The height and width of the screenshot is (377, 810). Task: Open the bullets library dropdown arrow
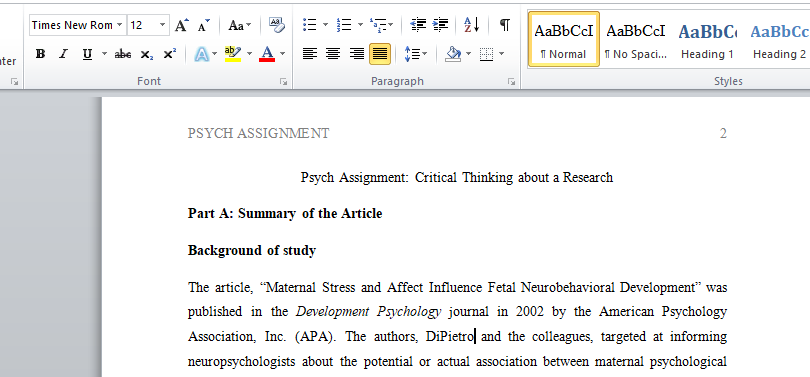pos(325,25)
